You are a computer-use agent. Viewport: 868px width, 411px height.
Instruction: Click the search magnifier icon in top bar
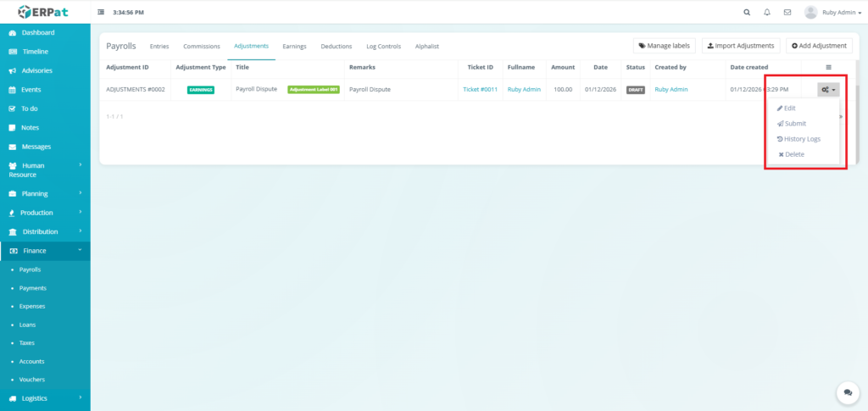pos(746,13)
